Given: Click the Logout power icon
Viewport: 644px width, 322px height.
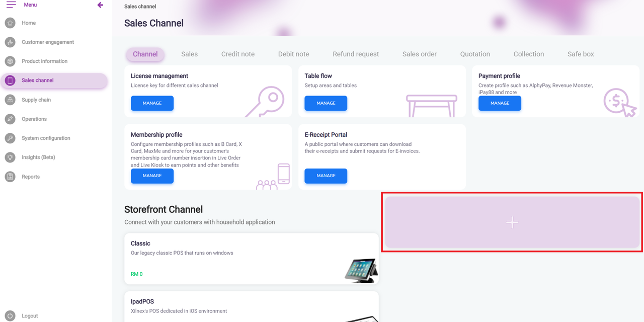Looking at the screenshot, I should pos(10,316).
